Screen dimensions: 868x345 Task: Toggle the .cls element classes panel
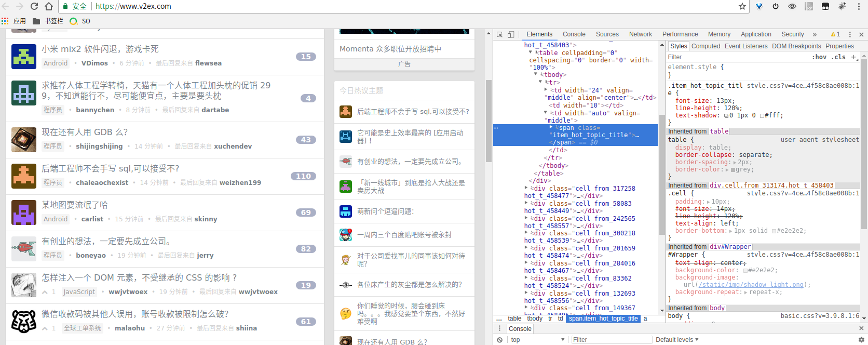tap(838, 57)
